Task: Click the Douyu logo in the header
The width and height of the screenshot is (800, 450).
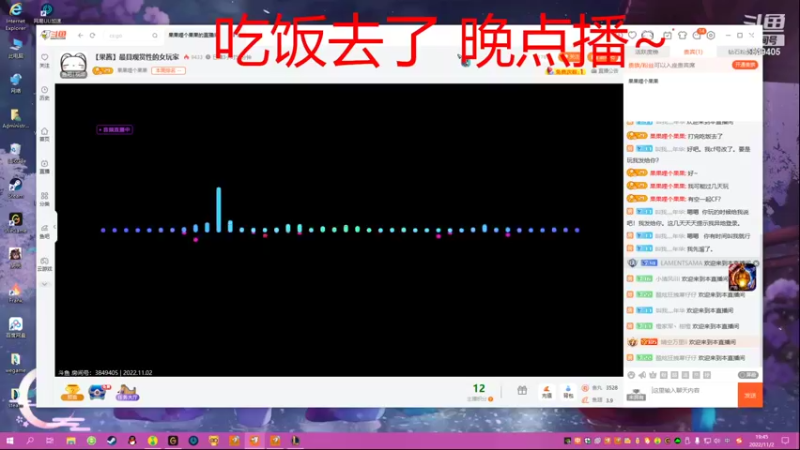Action: pos(54,35)
